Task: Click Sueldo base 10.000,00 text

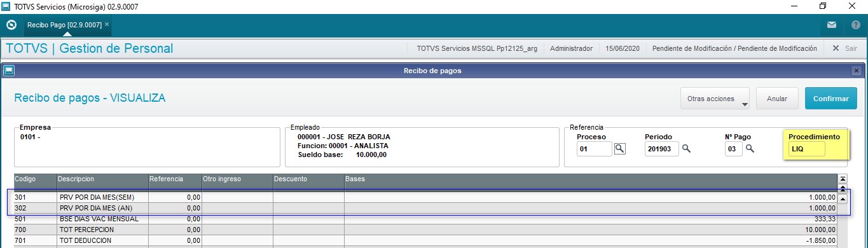Action: 342,155
